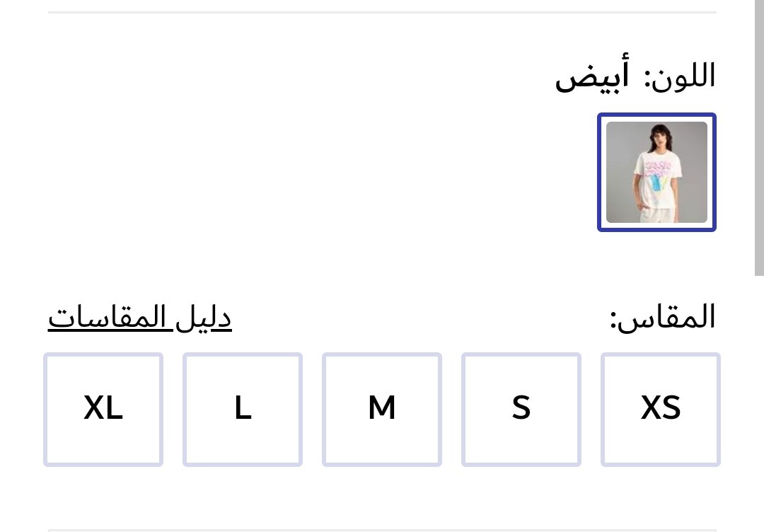Tap the extra-large size button
This screenshot has height=532, width=764.
pos(103,409)
